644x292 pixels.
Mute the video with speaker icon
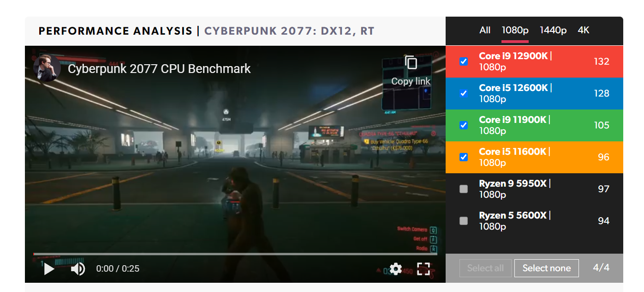tap(78, 269)
